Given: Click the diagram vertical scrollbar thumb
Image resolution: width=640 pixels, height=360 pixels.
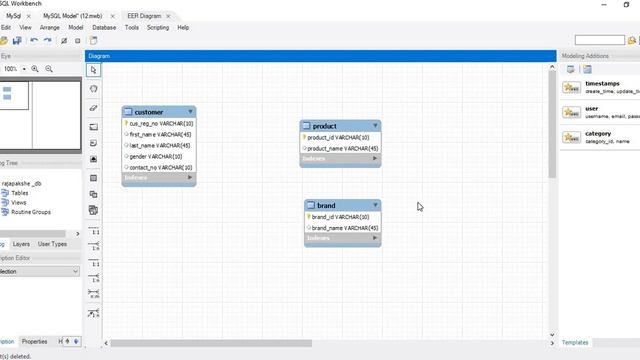Looking at the screenshot, I should [x=552, y=125].
